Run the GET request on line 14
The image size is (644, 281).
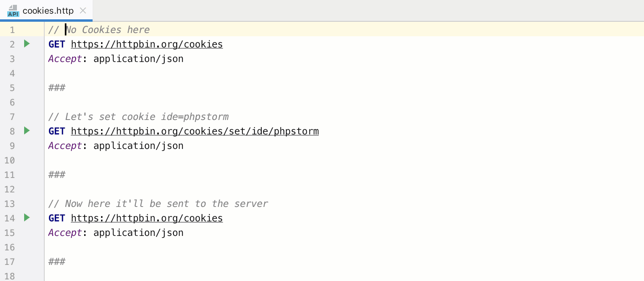pyautogui.click(x=27, y=217)
